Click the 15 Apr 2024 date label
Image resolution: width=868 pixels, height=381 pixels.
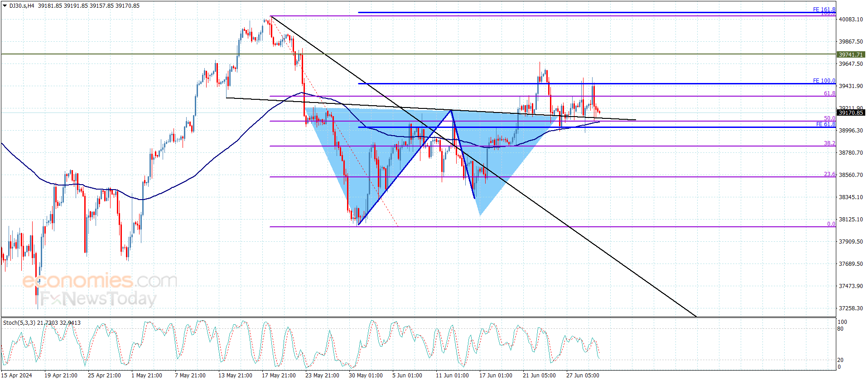(17, 375)
